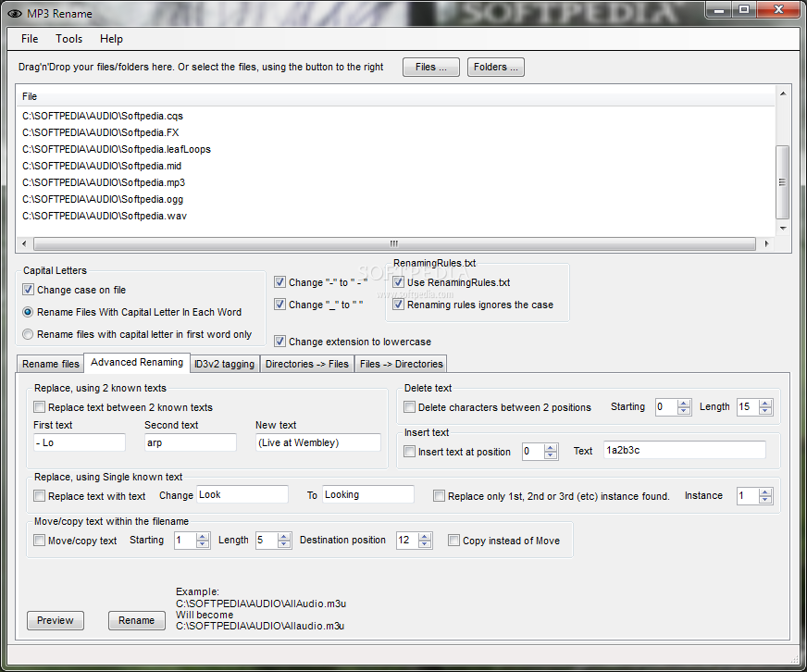Select the Advanced Renaming tab
The height and width of the screenshot is (672, 807).
137,363
